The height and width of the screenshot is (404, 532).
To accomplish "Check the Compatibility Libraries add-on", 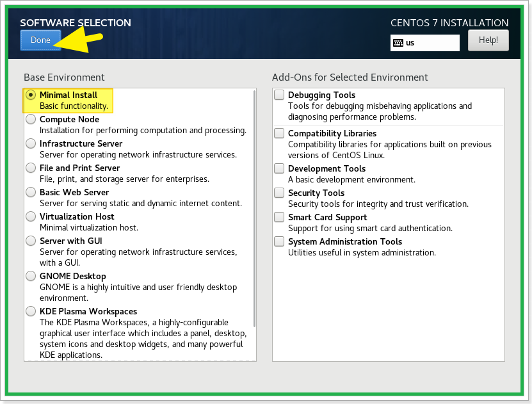I will tap(279, 133).
